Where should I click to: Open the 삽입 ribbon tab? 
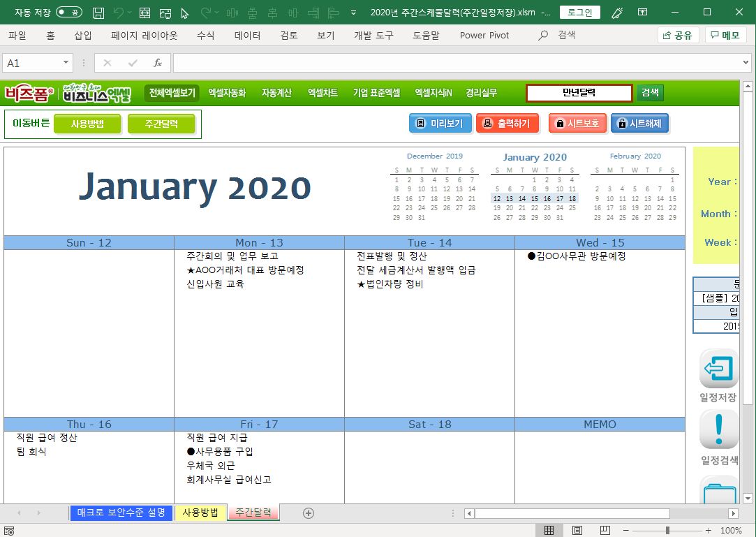[83, 35]
